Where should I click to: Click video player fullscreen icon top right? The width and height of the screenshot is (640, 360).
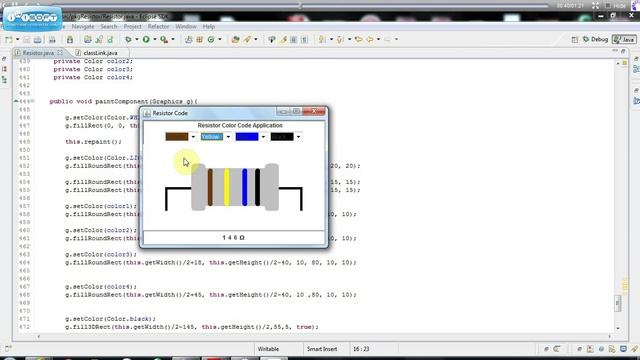pos(595,6)
